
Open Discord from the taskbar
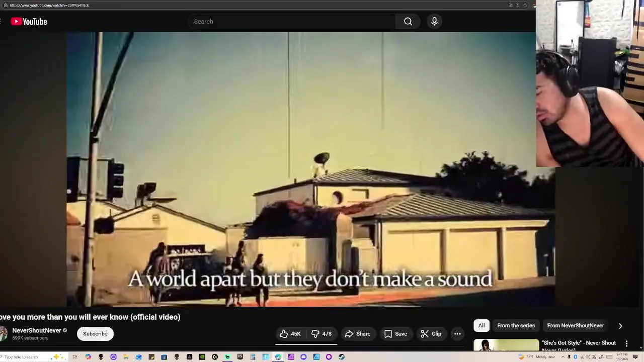(x=303, y=357)
